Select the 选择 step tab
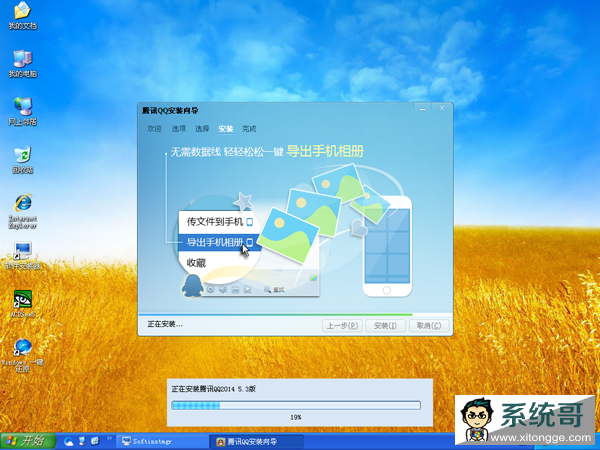This screenshot has width=600, height=450. pos(202,129)
